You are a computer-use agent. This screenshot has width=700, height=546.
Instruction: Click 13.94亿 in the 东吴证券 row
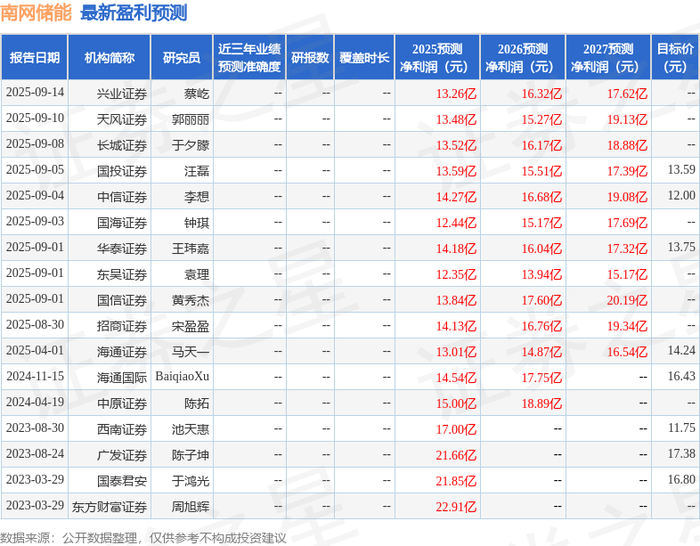tap(542, 275)
